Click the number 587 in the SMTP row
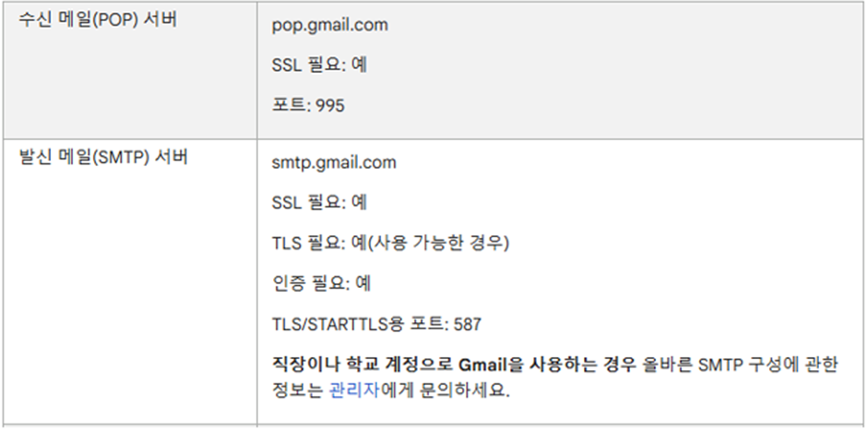This screenshot has width=868, height=430. [468, 324]
